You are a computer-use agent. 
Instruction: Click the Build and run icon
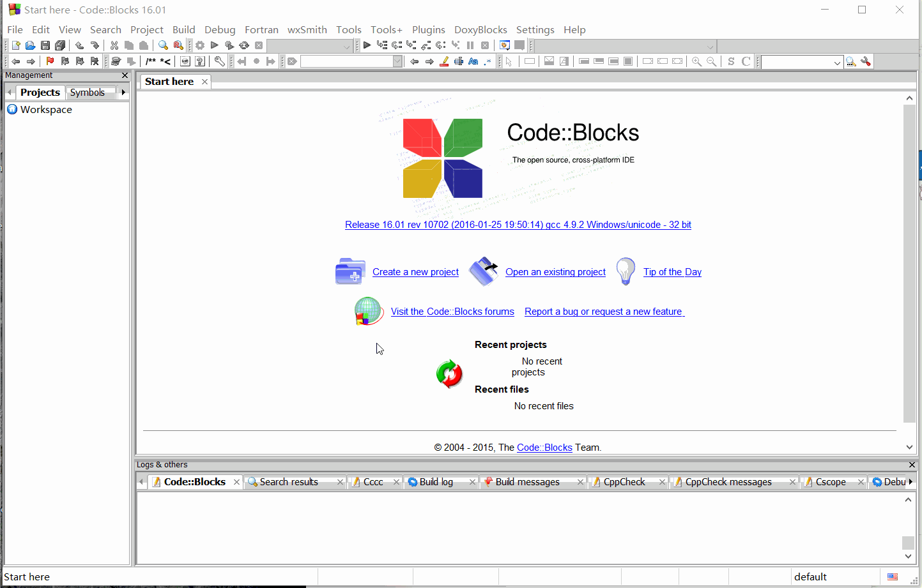coord(229,45)
